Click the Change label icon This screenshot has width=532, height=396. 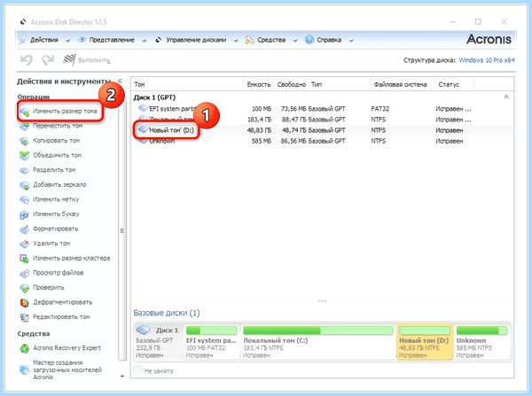tap(25, 199)
